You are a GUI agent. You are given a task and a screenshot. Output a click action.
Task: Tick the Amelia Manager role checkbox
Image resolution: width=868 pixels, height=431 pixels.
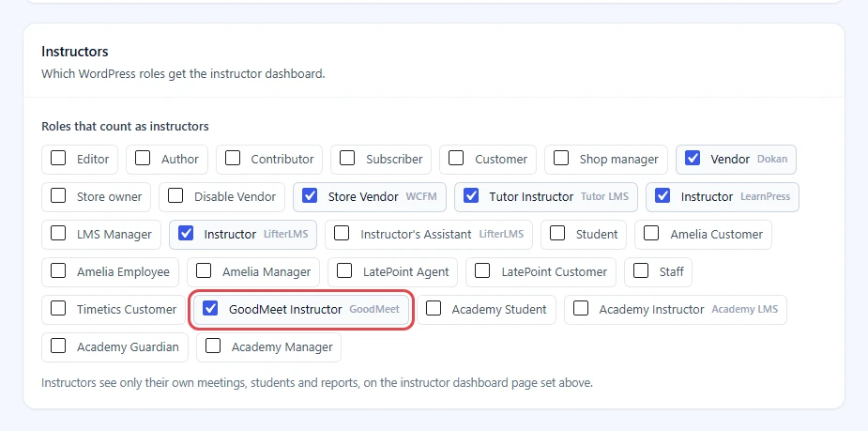point(204,271)
